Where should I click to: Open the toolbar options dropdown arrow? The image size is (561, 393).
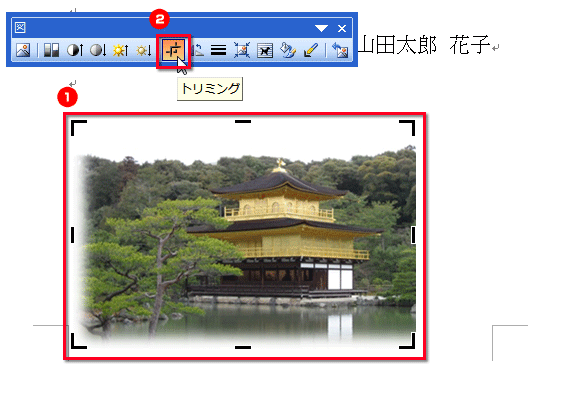321,28
